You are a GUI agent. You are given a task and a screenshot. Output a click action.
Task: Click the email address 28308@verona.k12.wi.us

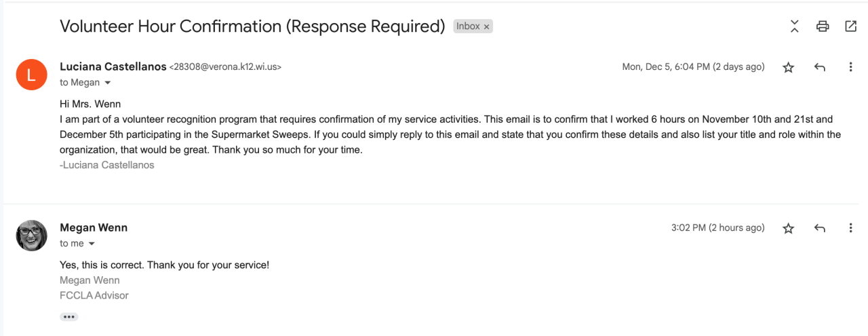(x=225, y=67)
